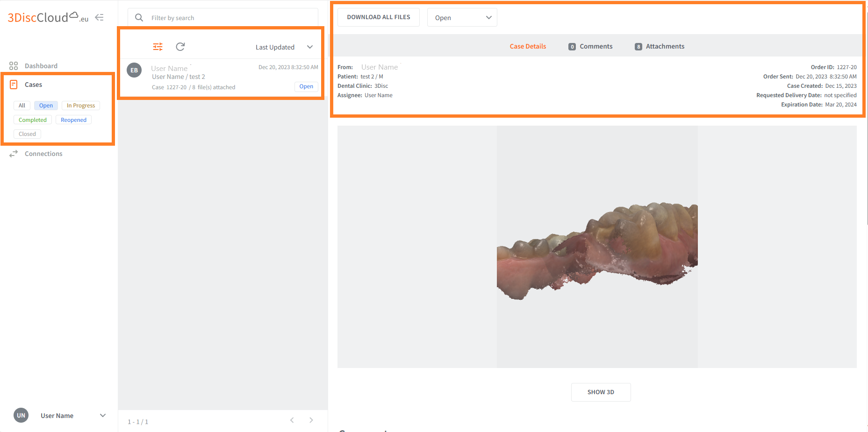Click the Connections arrows icon

click(x=14, y=154)
